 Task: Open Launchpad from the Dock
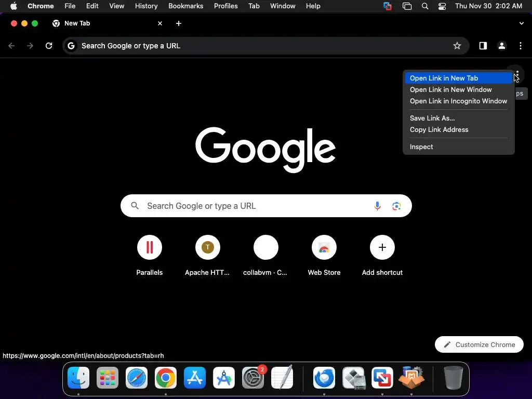108,378
